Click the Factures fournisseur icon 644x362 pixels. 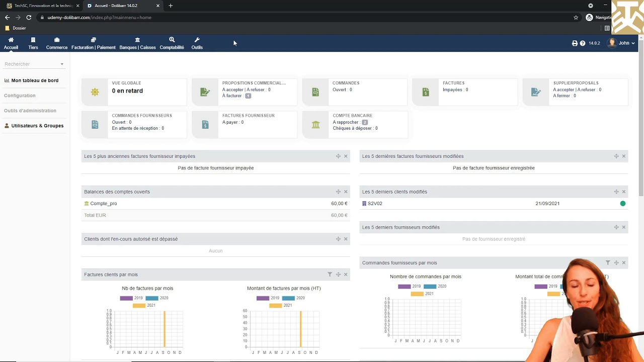[x=205, y=125]
